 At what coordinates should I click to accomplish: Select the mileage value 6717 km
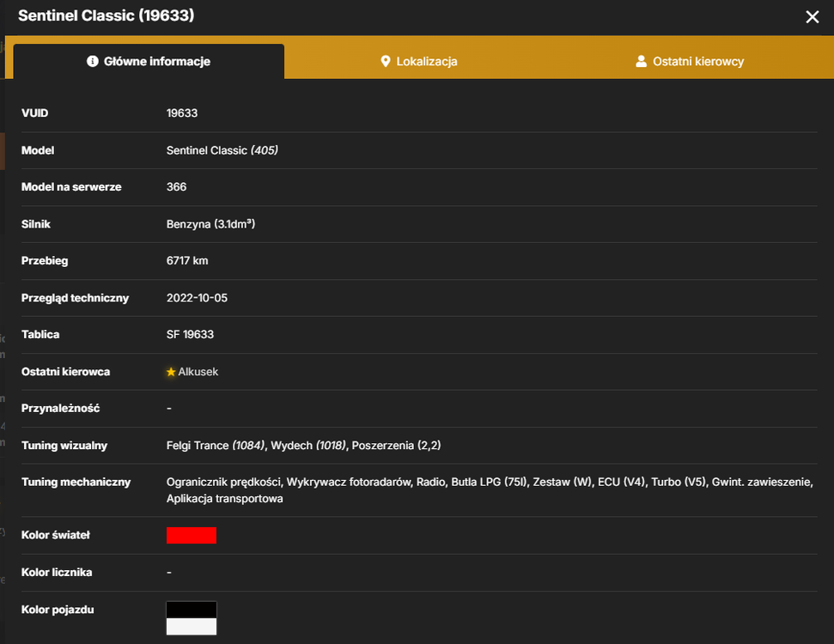tap(187, 260)
